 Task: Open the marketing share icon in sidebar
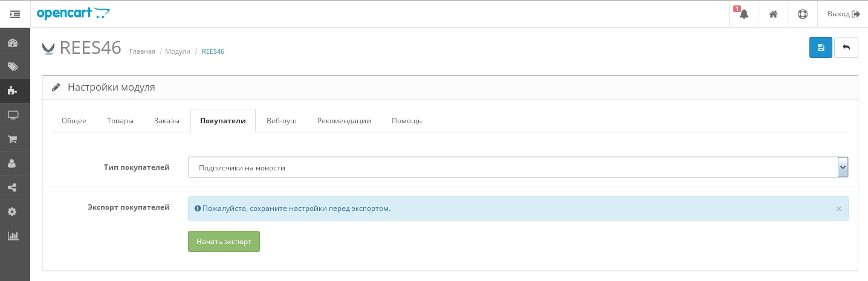(x=13, y=187)
